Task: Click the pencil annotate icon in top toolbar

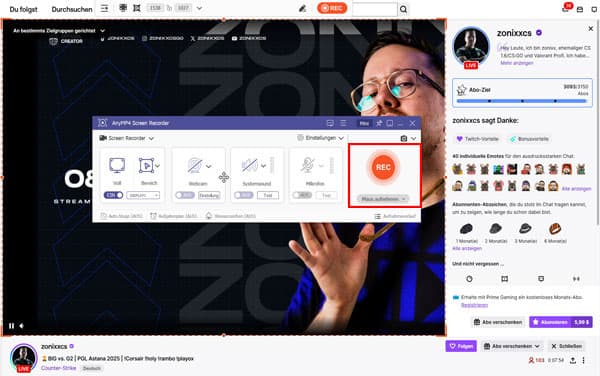Action: pyautogui.click(x=302, y=8)
